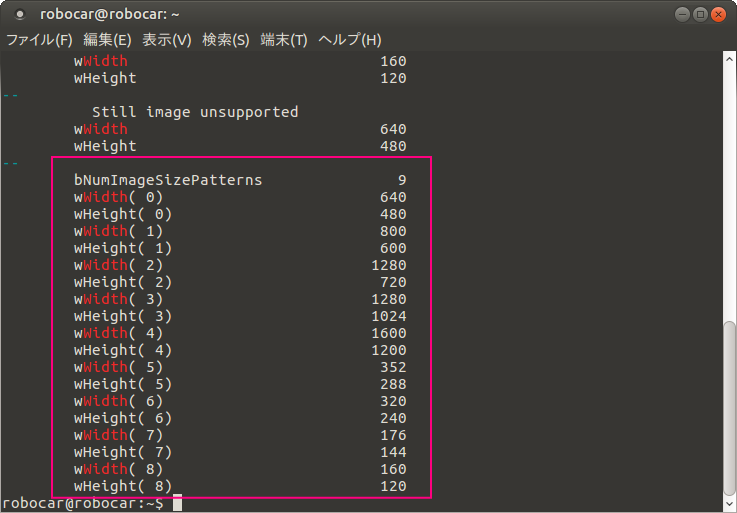Close the robocar terminal window
Image resolution: width=737 pixels, height=513 pixels.
[718, 15]
